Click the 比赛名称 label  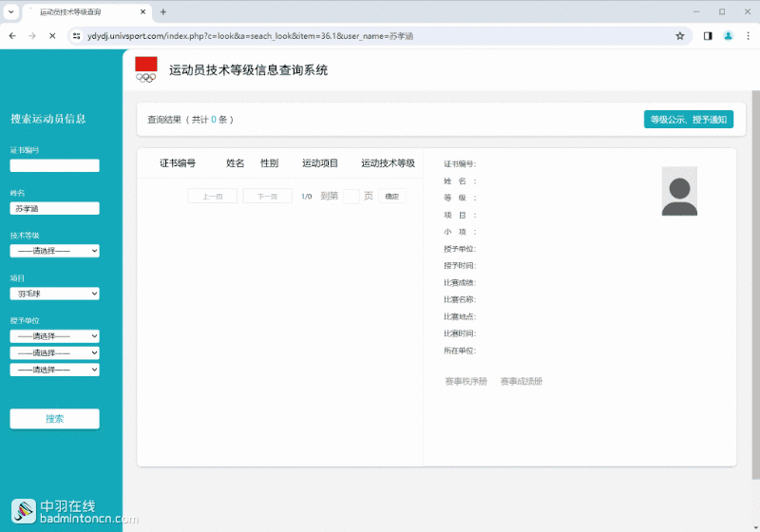(x=460, y=300)
